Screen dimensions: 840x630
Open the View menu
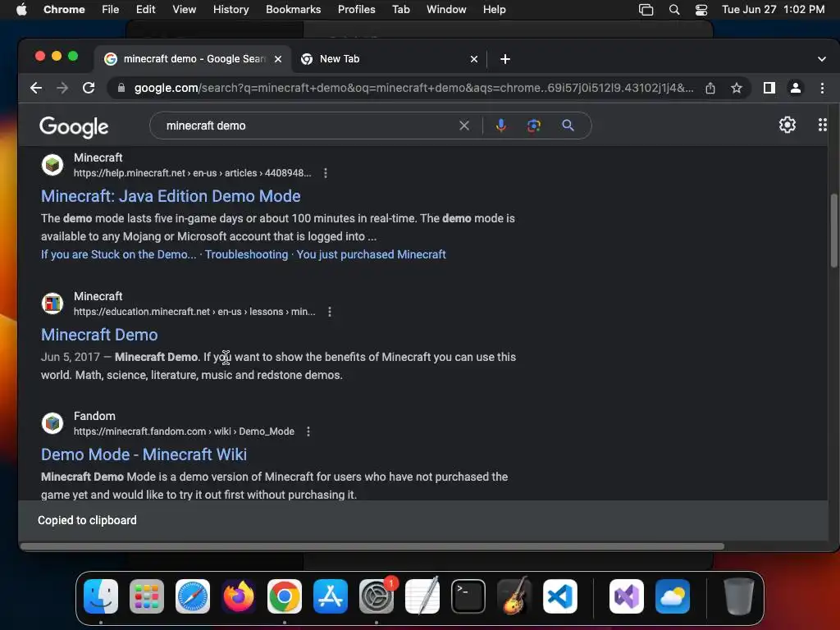(x=185, y=10)
